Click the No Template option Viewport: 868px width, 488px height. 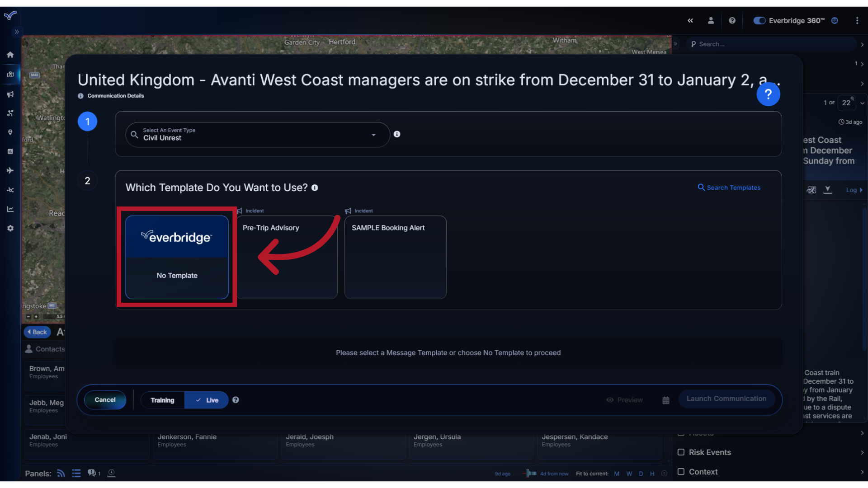click(x=176, y=257)
